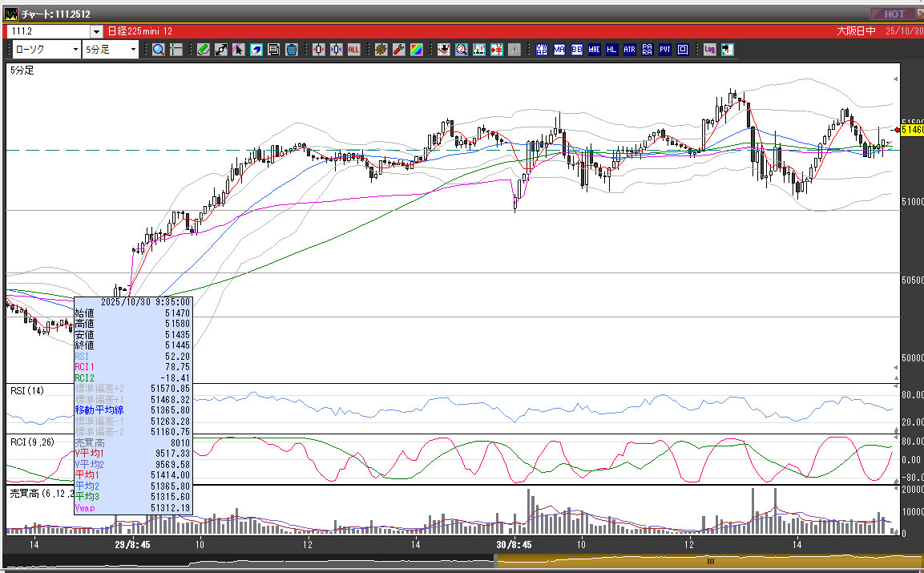
Task: Toggle the HL indicator button
Action: point(611,50)
